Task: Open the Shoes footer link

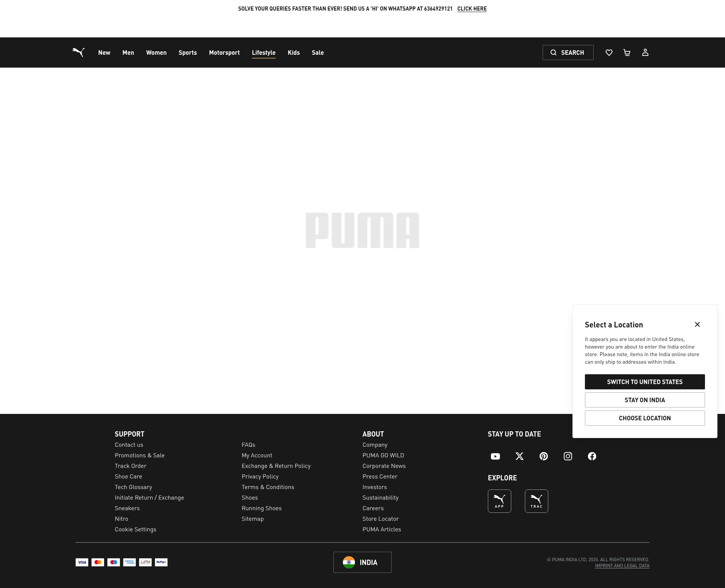Action: tap(250, 498)
